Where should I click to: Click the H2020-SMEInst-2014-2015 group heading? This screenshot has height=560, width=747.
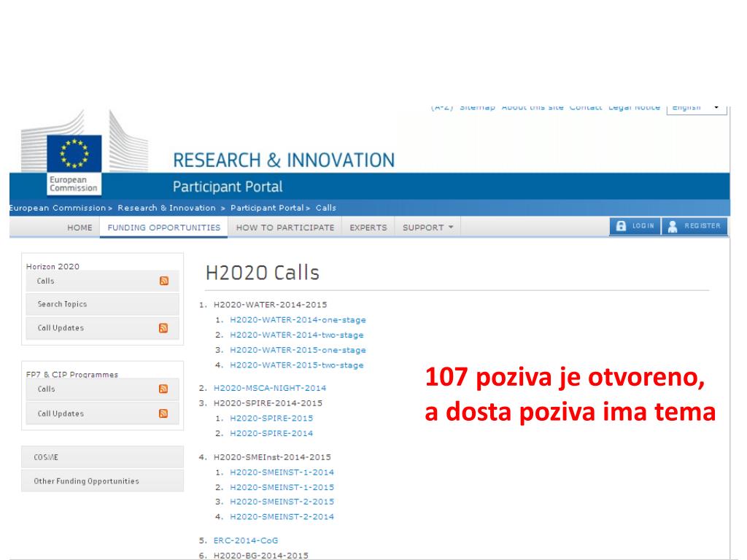272,457
